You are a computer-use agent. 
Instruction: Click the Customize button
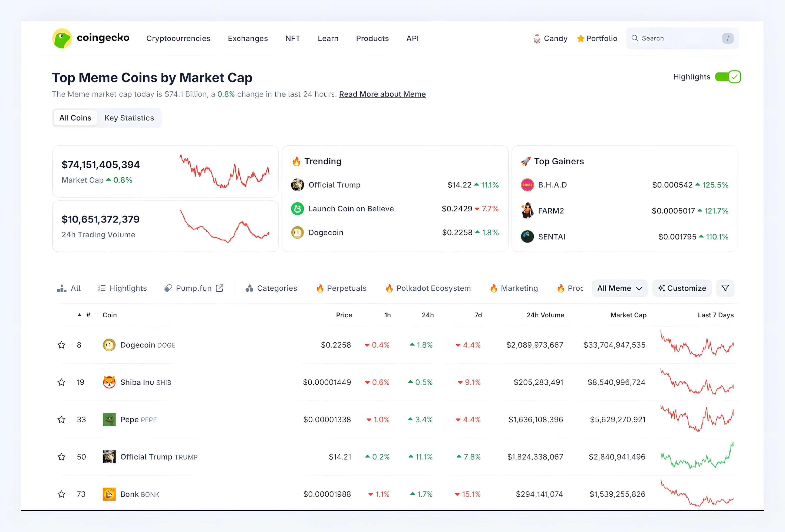point(682,288)
